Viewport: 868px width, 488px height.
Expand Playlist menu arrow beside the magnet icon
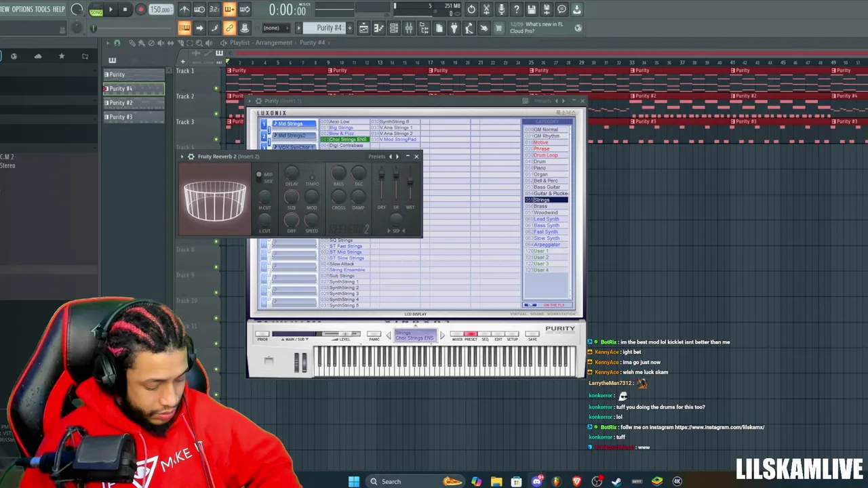tap(106, 43)
